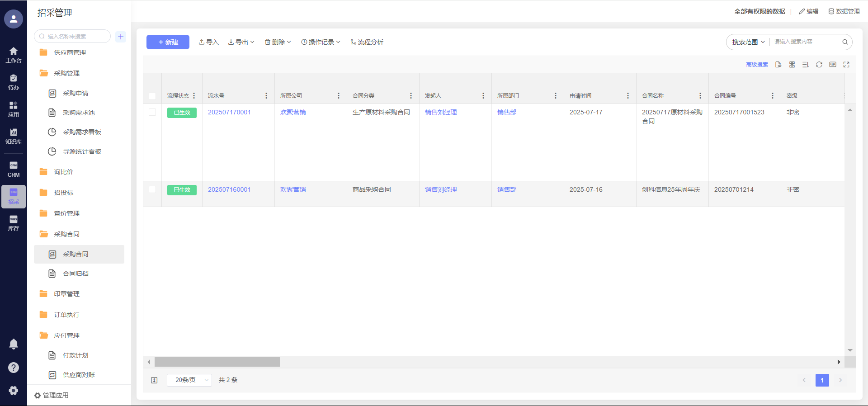Check the row for 202507160001

click(152, 189)
